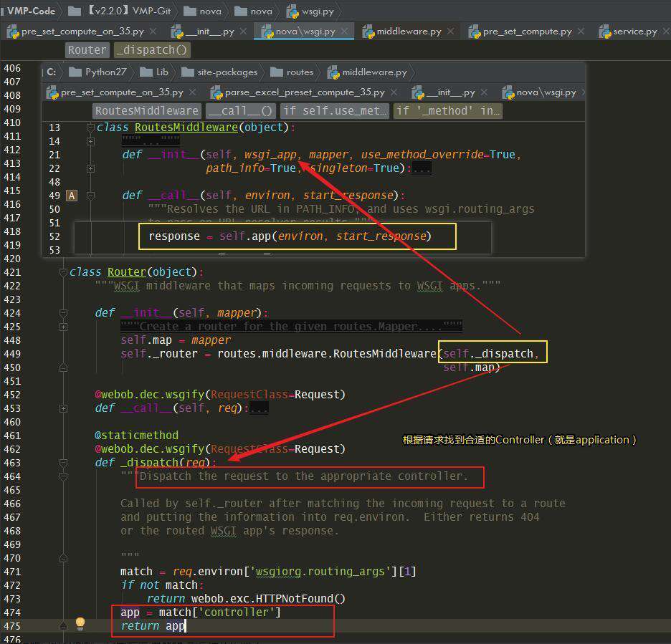Close parse_excel_preset_compute_35.py tab
The width and height of the screenshot is (671, 644).
pyautogui.click(x=394, y=92)
